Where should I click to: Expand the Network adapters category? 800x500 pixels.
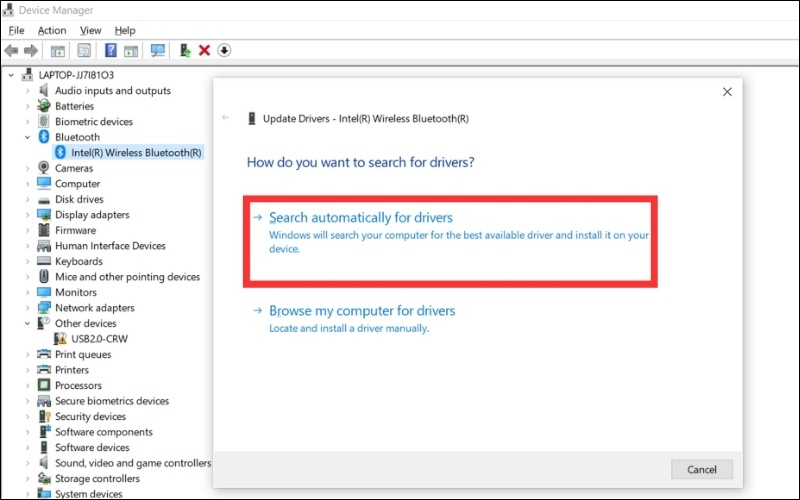[27, 308]
